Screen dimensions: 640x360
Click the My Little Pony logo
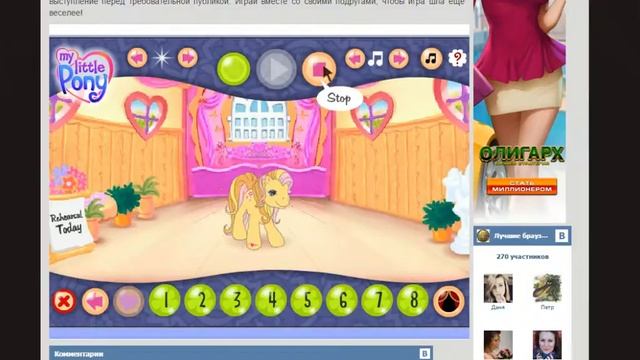(x=84, y=75)
